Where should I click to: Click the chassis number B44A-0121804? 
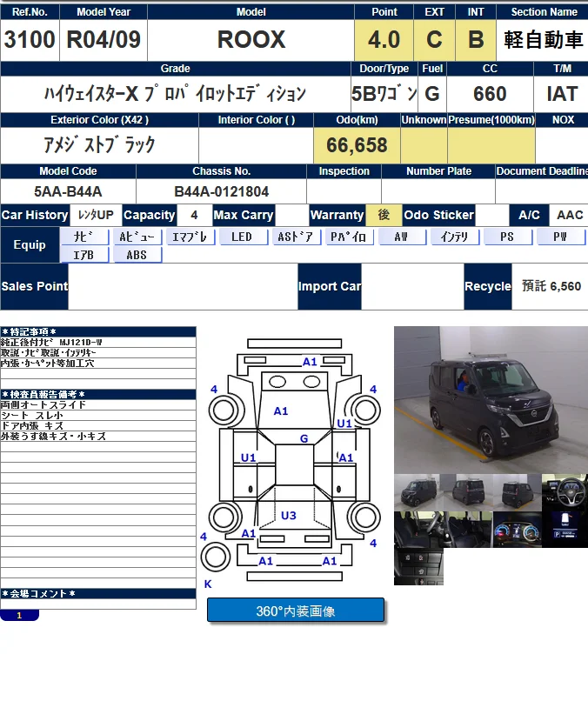(x=221, y=191)
